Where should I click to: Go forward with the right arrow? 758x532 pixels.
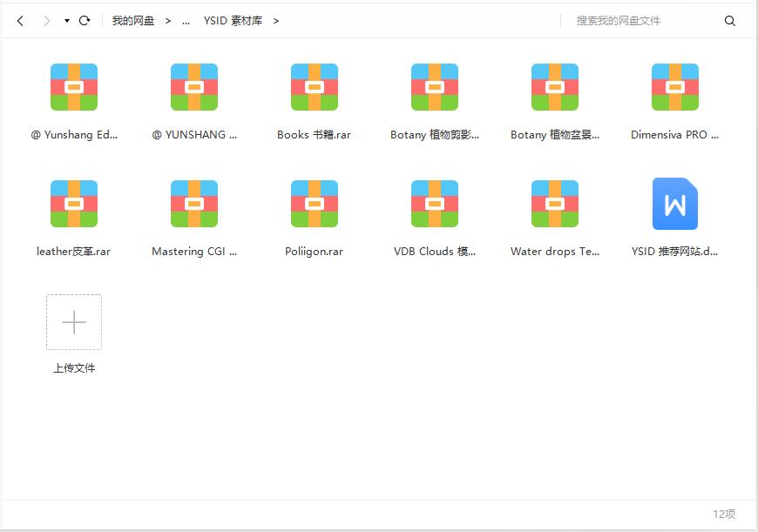47,21
